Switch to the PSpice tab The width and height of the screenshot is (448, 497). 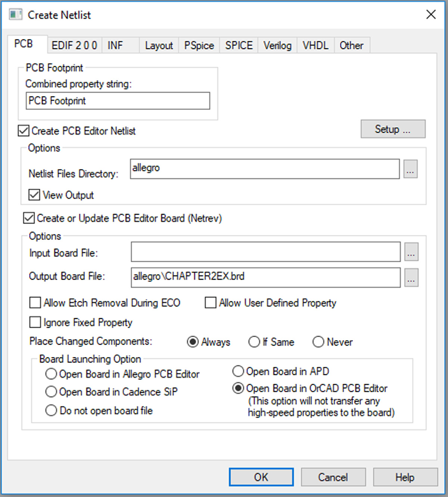tap(199, 46)
